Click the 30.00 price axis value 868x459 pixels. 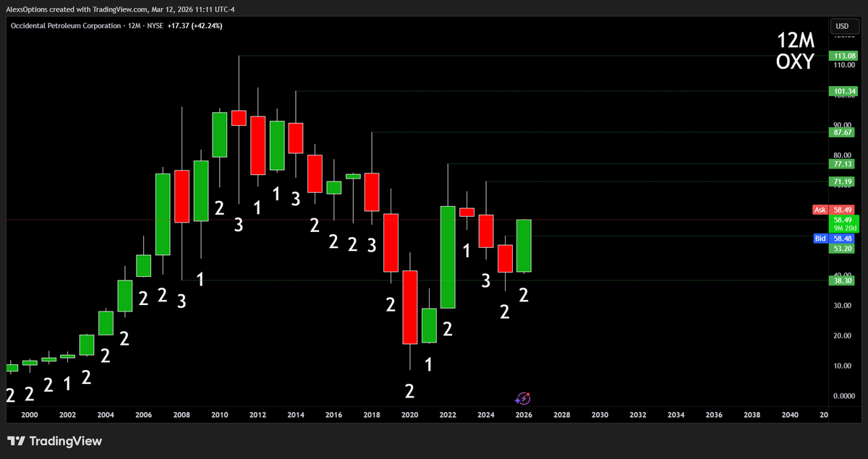(x=843, y=305)
